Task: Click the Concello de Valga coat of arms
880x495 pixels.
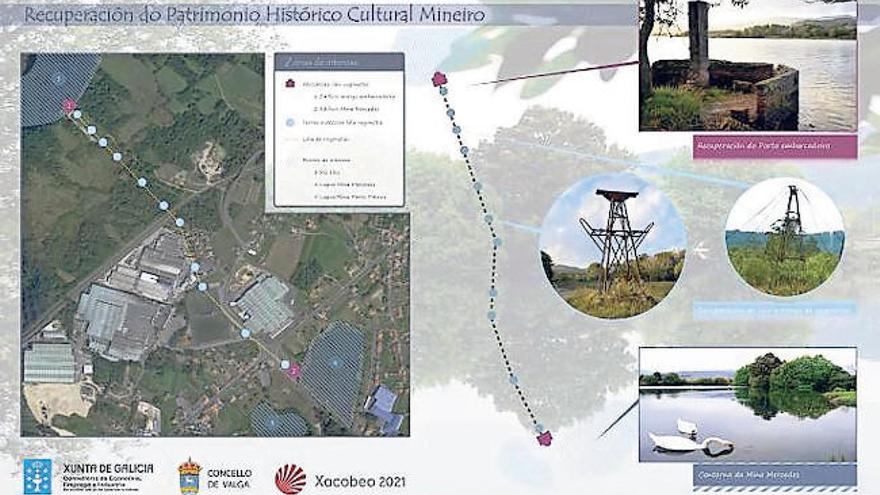Action: coord(189,476)
